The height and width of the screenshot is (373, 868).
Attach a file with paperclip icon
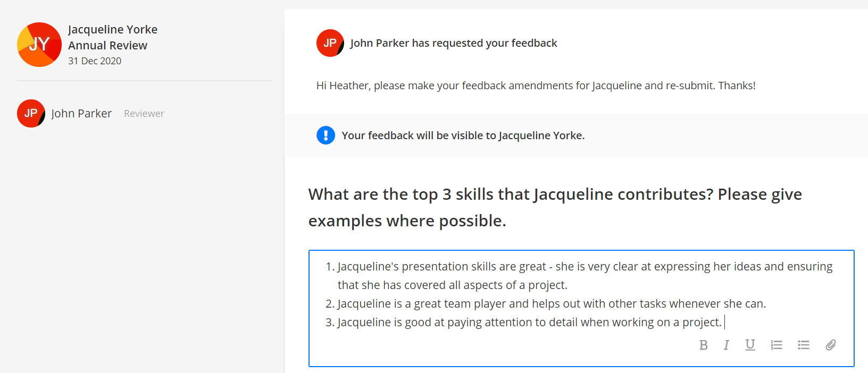831,345
